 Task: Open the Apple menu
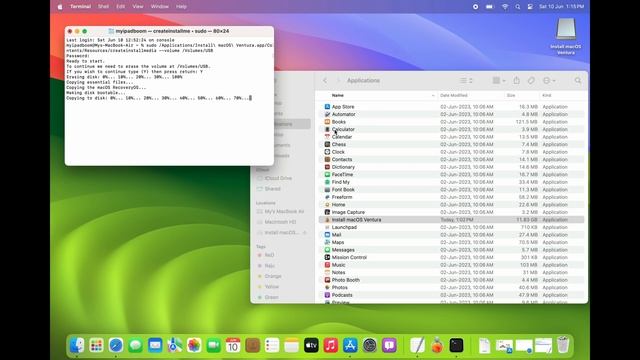[x=60, y=7]
